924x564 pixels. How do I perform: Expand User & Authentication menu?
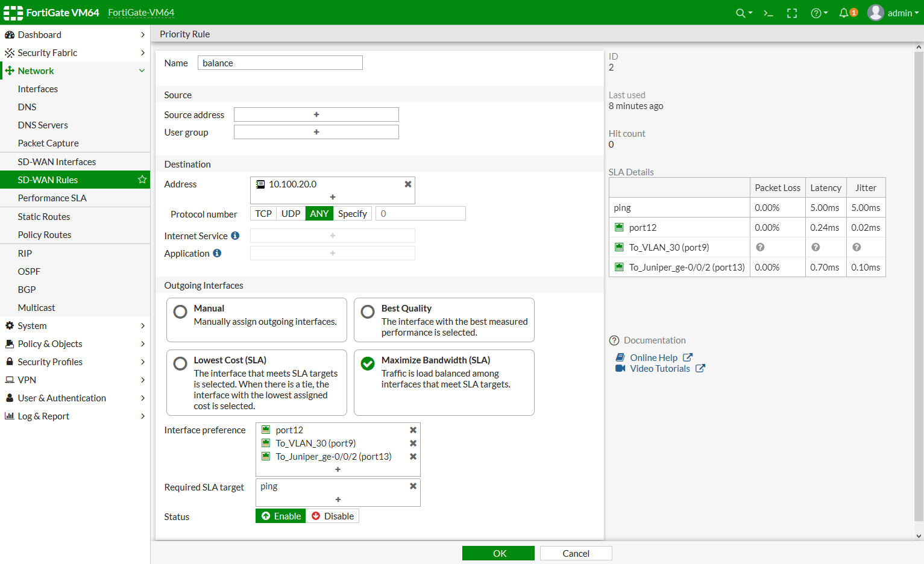tap(75, 398)
